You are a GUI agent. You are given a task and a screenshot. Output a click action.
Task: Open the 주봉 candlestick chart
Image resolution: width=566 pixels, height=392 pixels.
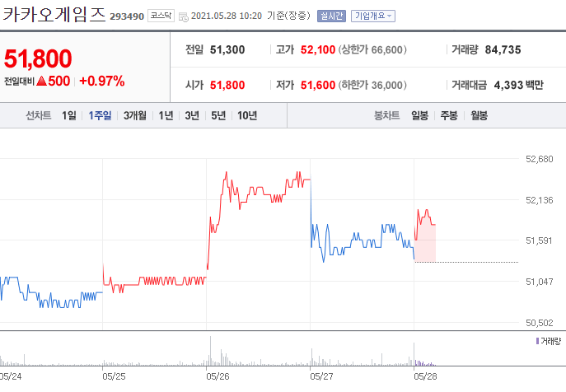(x=449, y=115)
